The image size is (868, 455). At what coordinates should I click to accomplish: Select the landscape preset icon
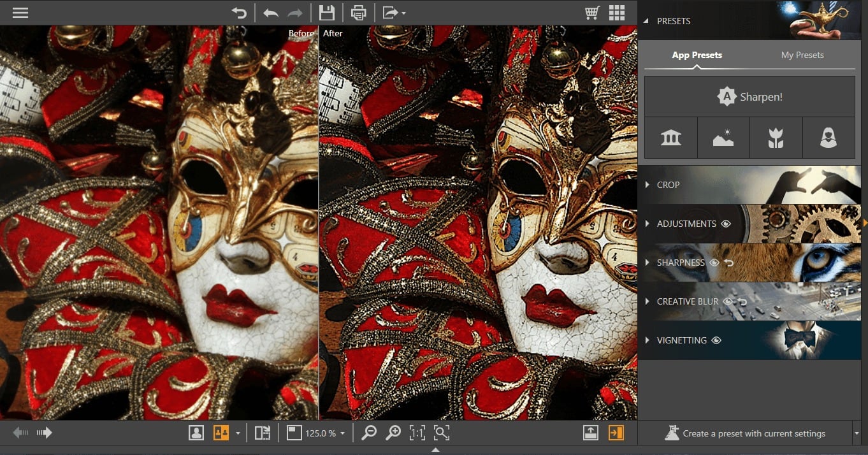(723, 138)
